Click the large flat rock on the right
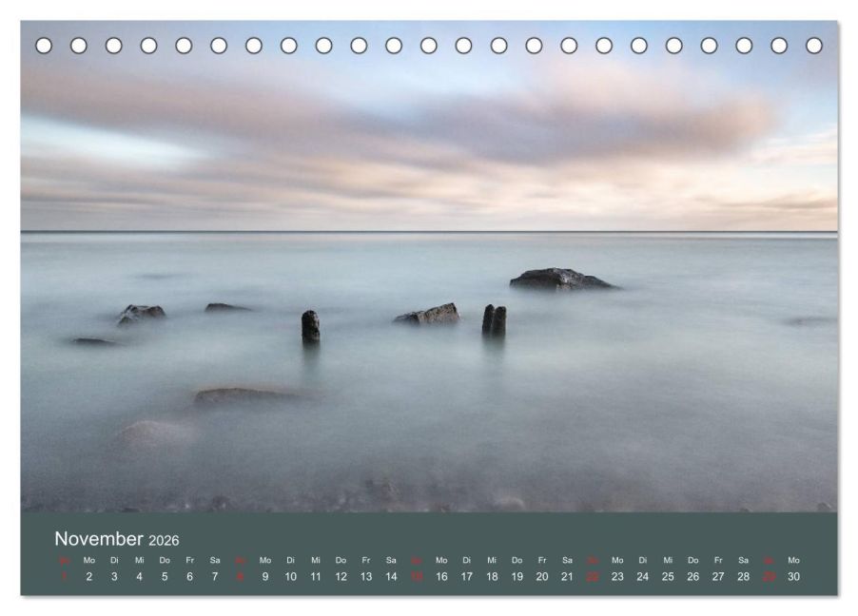The height and width of the screenshot is (616, 858). click(559, 279)
